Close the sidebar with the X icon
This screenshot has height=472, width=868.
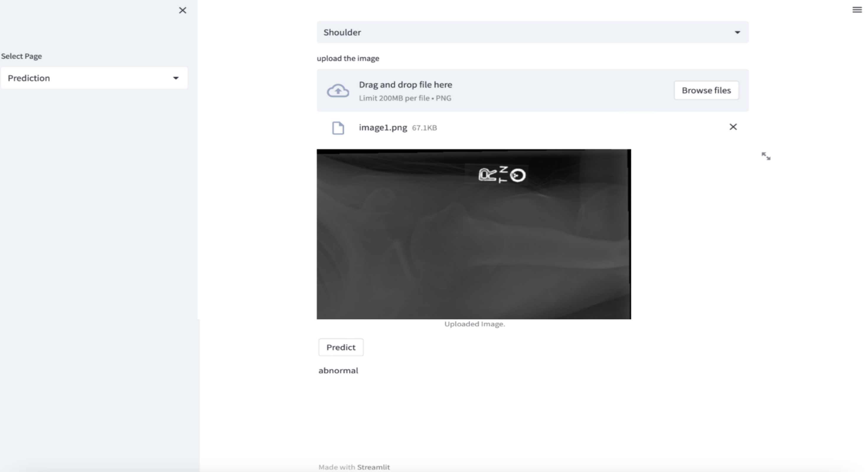[182, 10]
